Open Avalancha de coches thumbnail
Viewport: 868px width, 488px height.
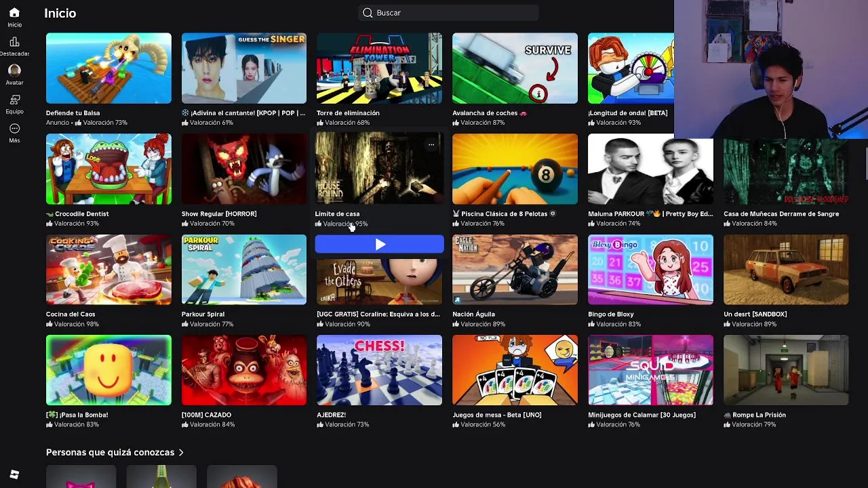point(515,68)
